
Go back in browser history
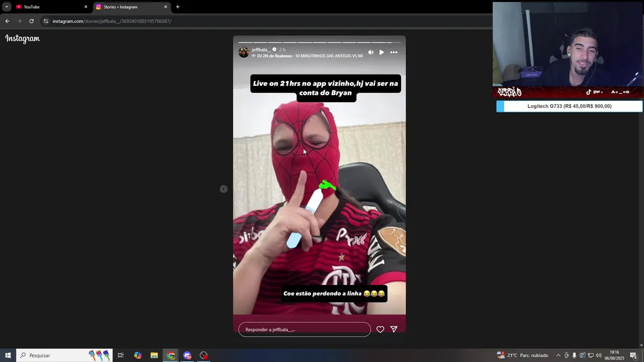coord(7,21)
